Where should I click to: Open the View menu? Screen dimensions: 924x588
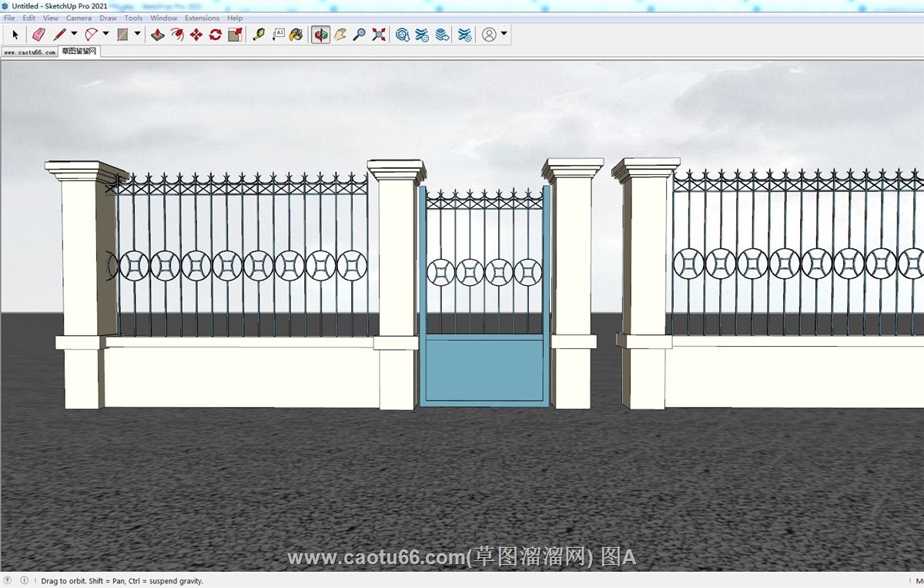tap(51, 18)
